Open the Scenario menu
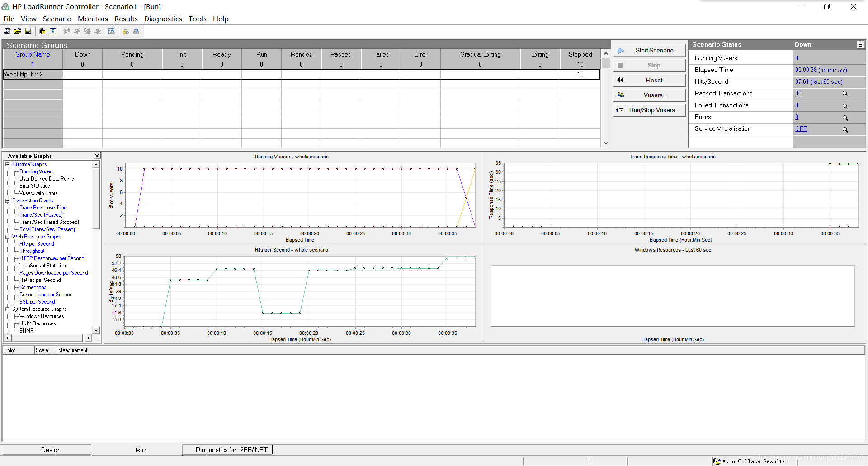868x466 pixels. (x=57, y=19)
